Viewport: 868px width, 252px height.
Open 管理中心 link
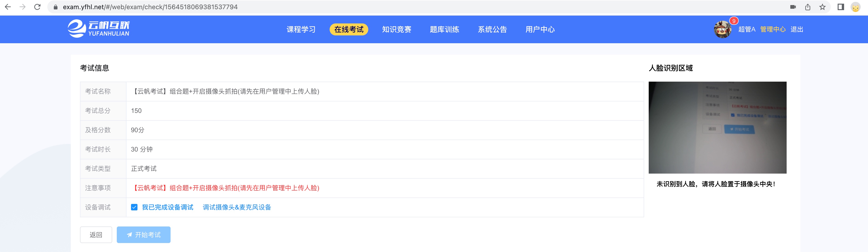click(x=773, y=29)
